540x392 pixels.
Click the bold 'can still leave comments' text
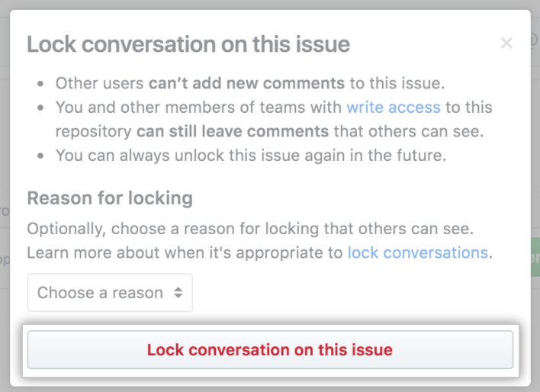pyautogui.click(x=231, y=131)
